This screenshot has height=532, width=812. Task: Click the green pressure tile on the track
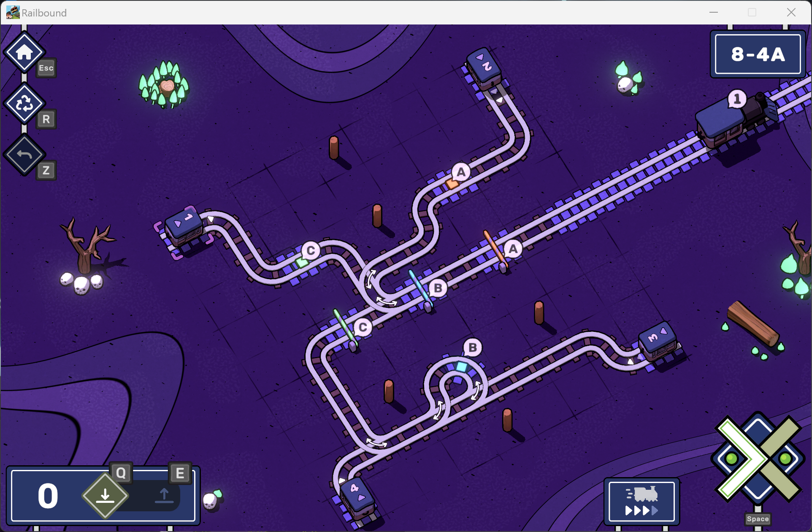point(302,263)
